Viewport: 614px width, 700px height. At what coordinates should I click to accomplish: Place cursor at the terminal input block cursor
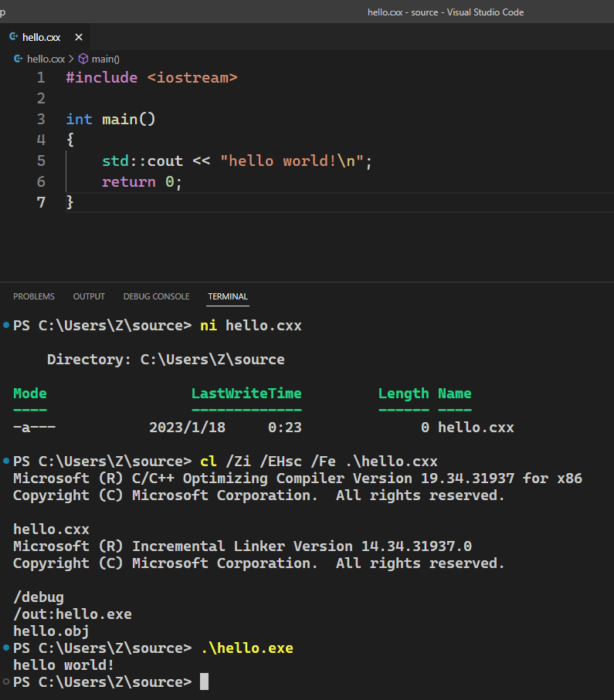click(x=204, y=682)
